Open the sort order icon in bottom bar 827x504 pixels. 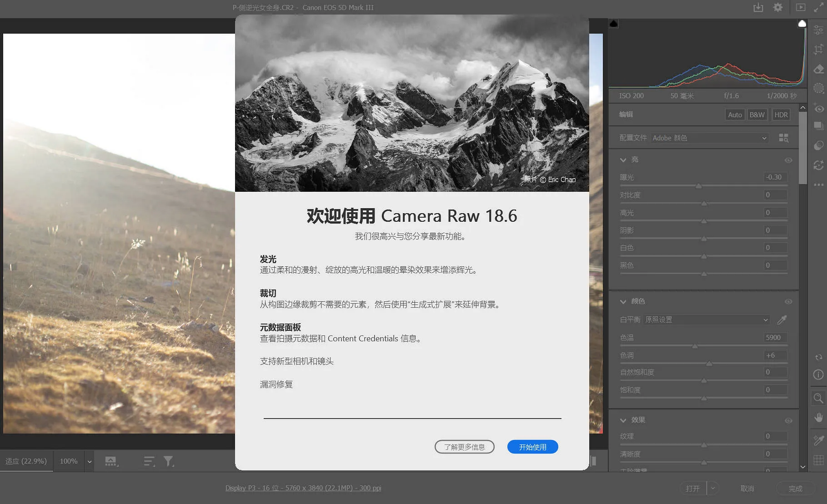pos(149,461)
